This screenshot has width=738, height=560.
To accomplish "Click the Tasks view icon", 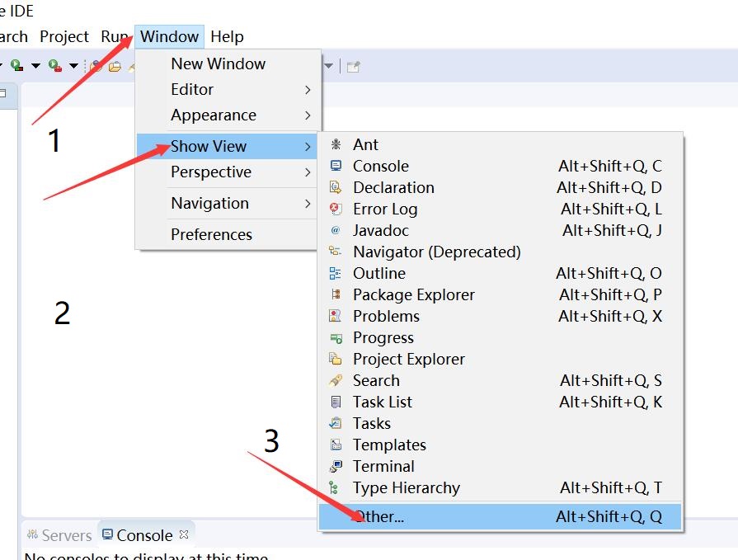I will (336, 423).
